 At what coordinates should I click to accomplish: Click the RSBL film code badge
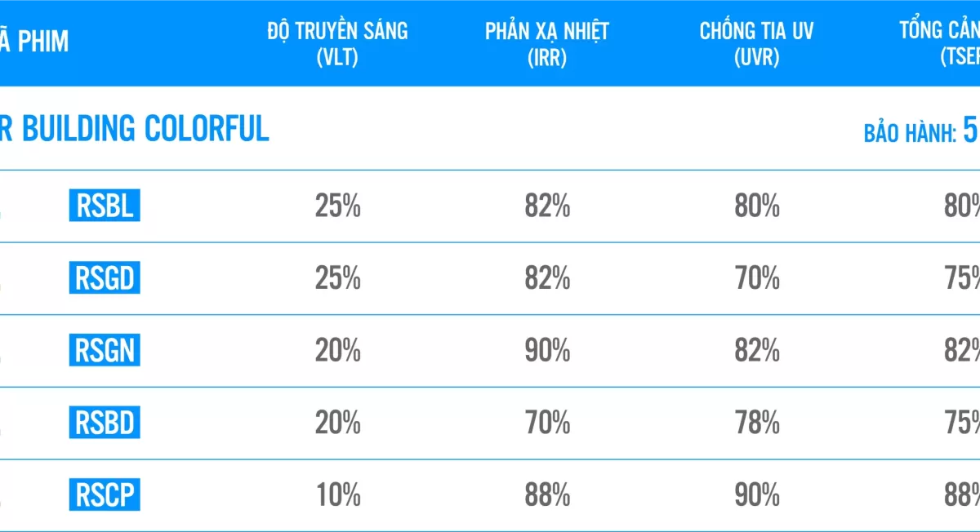105,206
